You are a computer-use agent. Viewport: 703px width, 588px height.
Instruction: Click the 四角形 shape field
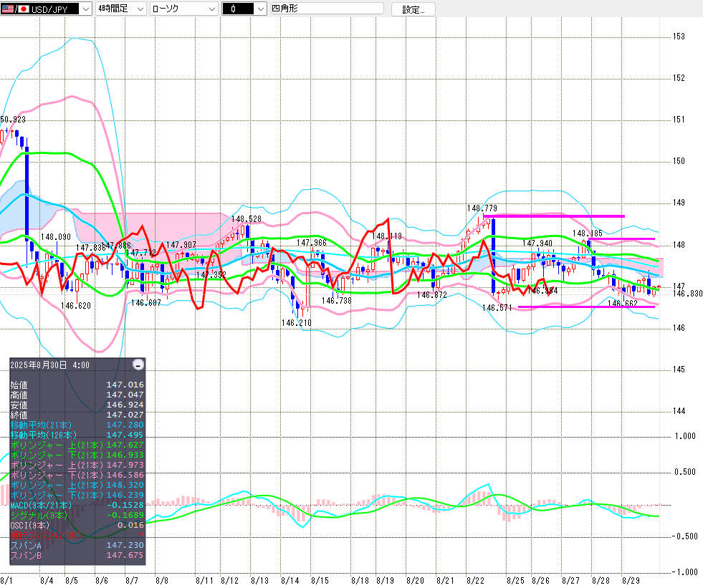(x=327, y=9)
